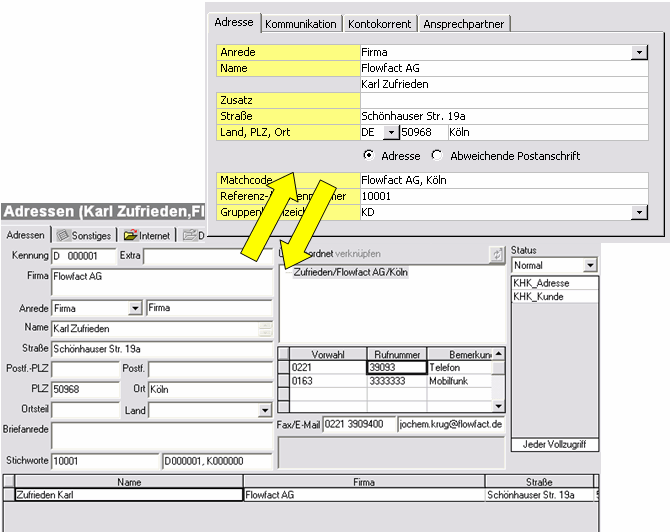Select the Adresse radio button
The image size is (670, 532).
tap(368, 155)
